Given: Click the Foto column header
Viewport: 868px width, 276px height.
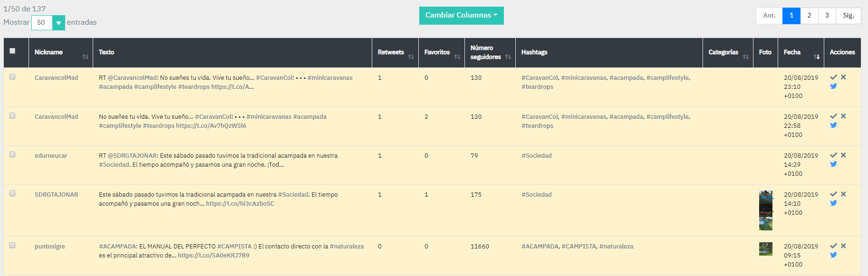Looking at the screenshot, I should click(x=765, y=52).
